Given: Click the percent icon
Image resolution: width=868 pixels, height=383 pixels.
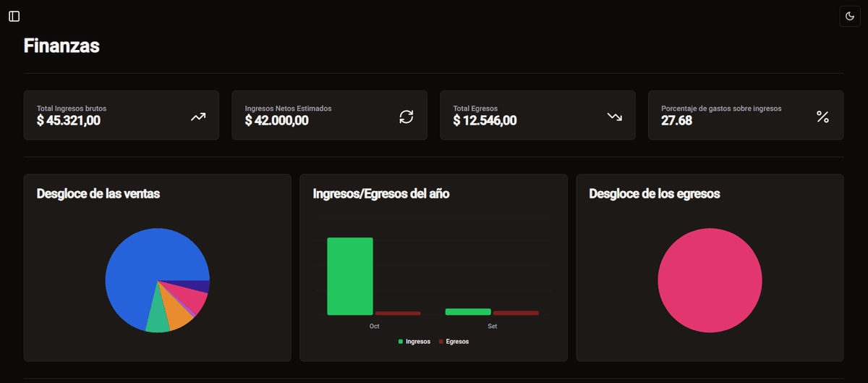Looking at the screenshot, I should coord(822,116).
